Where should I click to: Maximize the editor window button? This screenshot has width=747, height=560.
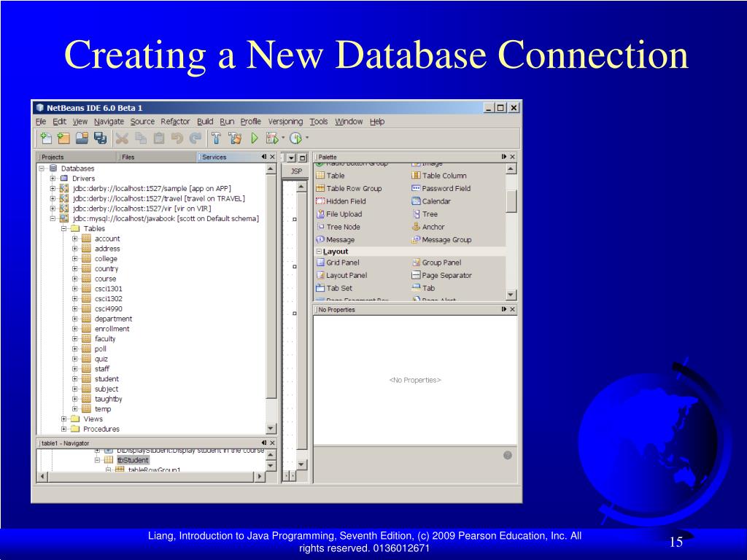(303, 157)
